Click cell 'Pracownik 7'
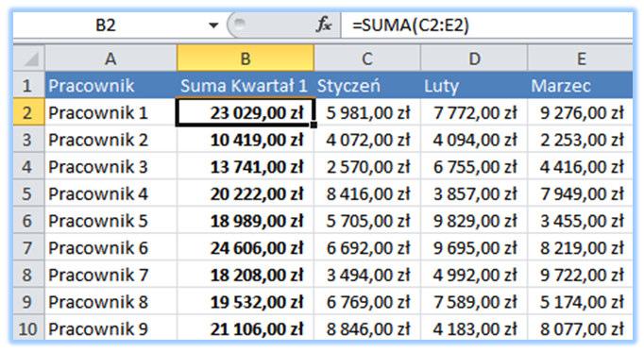The height and width of the screenshot is (352, 644). tap(110, 275)
